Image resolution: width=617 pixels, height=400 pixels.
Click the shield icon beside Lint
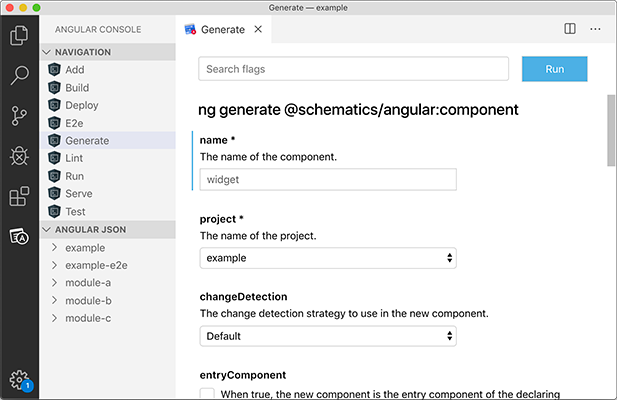pos(54,158)
